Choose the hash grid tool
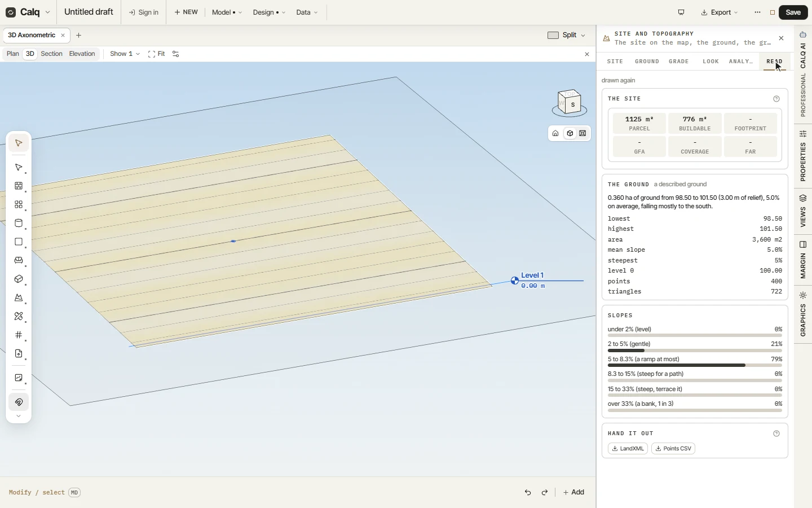 click(19, 335)
